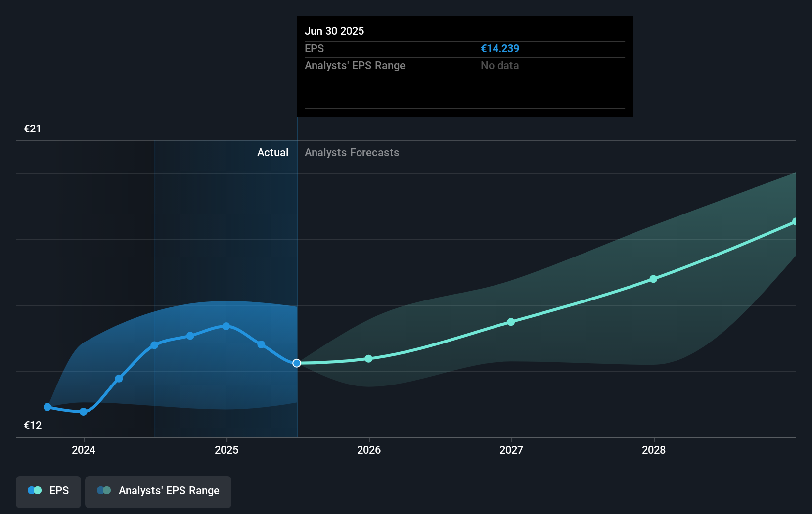812x514 pixels.
Task: Click the peak EPS point near 2025
Action: (x=226, y=326)
